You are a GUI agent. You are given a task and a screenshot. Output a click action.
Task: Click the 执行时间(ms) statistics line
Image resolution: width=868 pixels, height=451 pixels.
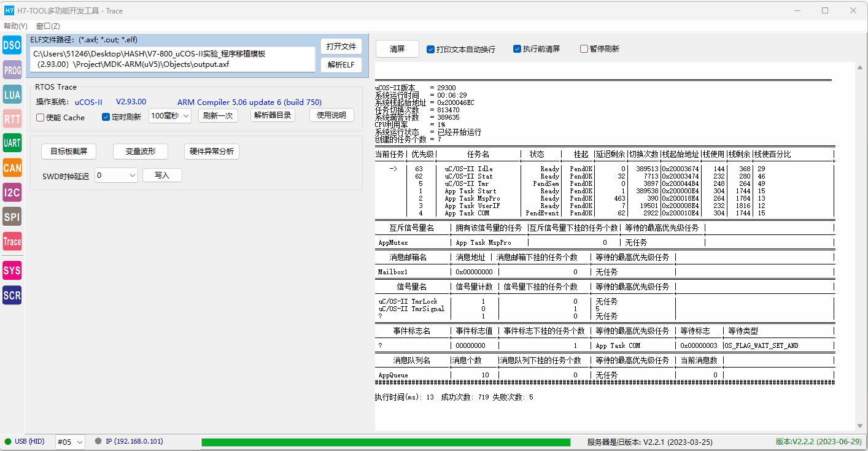pos(454,398)
